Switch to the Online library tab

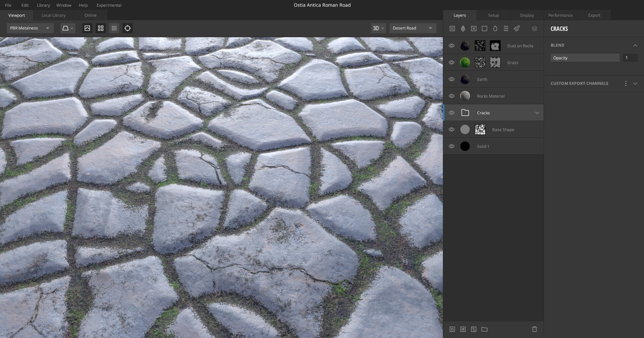[90, 15]
